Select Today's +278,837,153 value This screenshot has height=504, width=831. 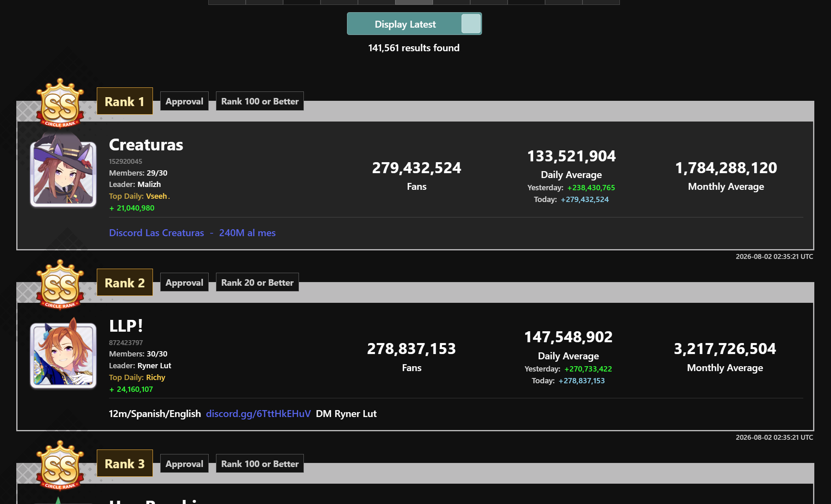[x=582, y=381]
